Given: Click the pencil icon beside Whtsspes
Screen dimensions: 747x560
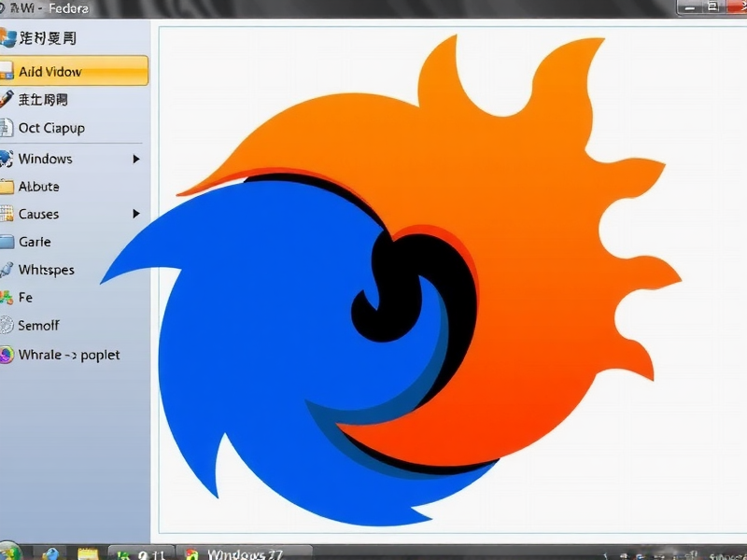Looking at the screenshot, I should pyautogui.click(x=9, y=270).
